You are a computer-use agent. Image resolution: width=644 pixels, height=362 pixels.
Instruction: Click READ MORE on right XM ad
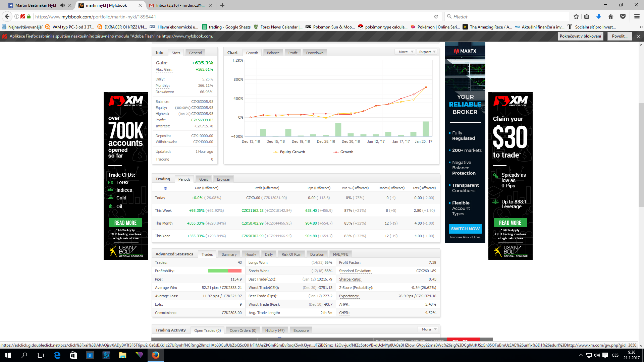pyautogui.click(x=510, y=223)
